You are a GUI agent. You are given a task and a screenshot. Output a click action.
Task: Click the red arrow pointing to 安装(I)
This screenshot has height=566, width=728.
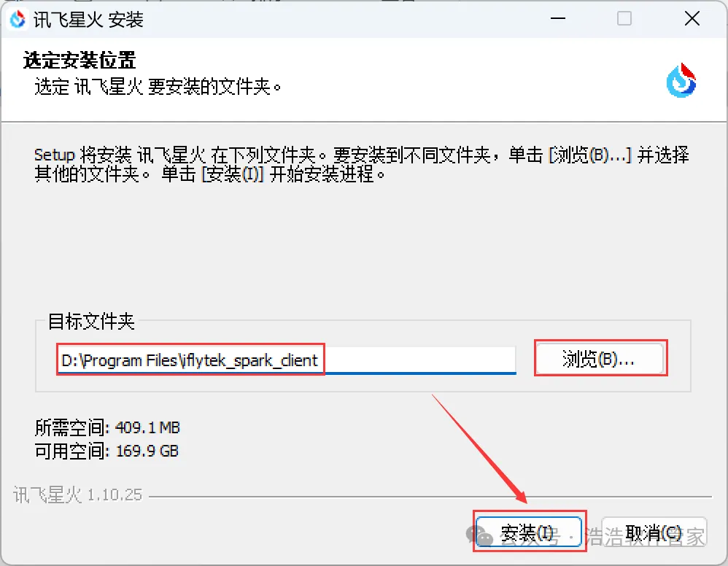pos(479,449)
